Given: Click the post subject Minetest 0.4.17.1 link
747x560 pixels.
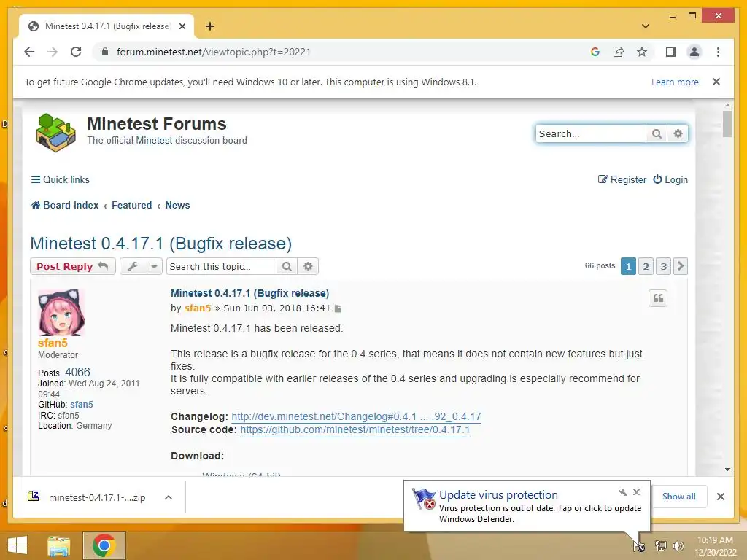Looking at the screenshot, I should tap(249, 293).
